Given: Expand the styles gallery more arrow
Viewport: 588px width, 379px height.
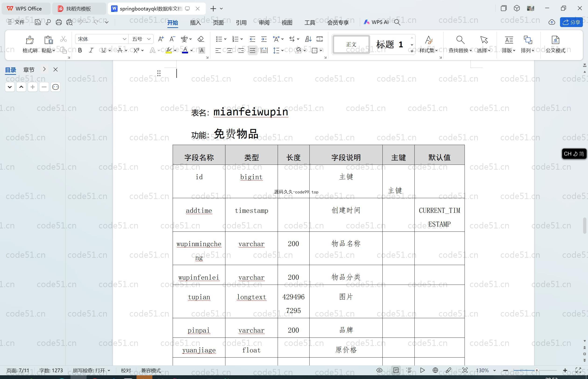Looking at the screenshot, I should (x=412, y=51).
